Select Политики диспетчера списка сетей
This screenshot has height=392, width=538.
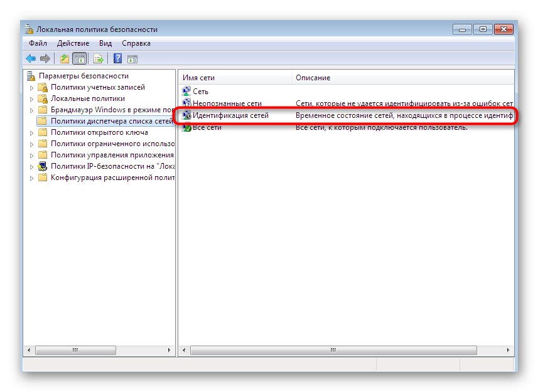[x=112, y=121]
